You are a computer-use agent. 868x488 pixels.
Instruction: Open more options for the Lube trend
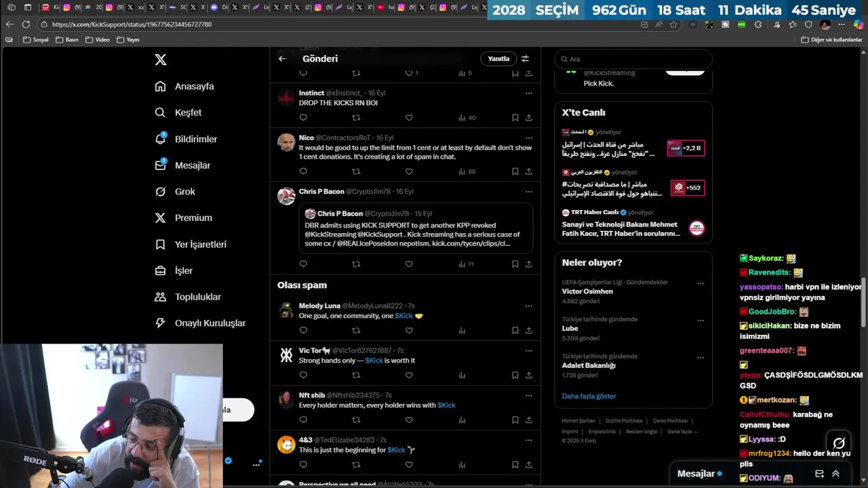[x=701, y=321]
